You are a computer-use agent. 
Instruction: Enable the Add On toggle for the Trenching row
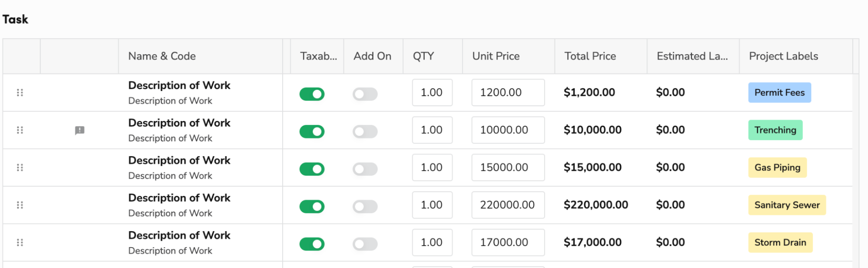365,131
